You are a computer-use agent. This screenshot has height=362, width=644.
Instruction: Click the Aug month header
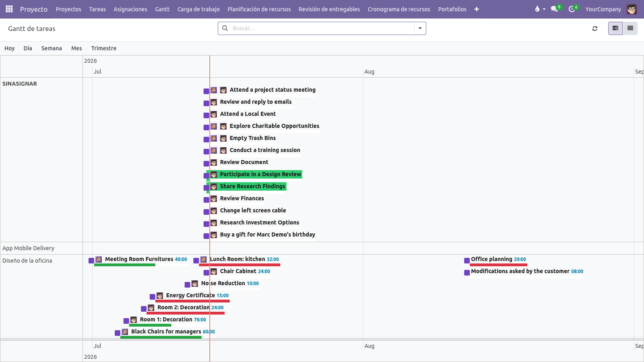tap(369, 72)
